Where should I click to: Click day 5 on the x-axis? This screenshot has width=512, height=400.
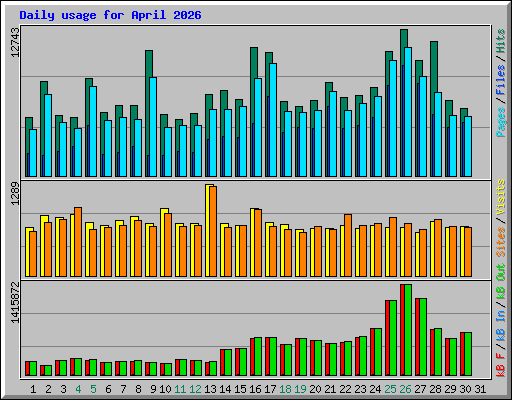(x=93, y=389)
